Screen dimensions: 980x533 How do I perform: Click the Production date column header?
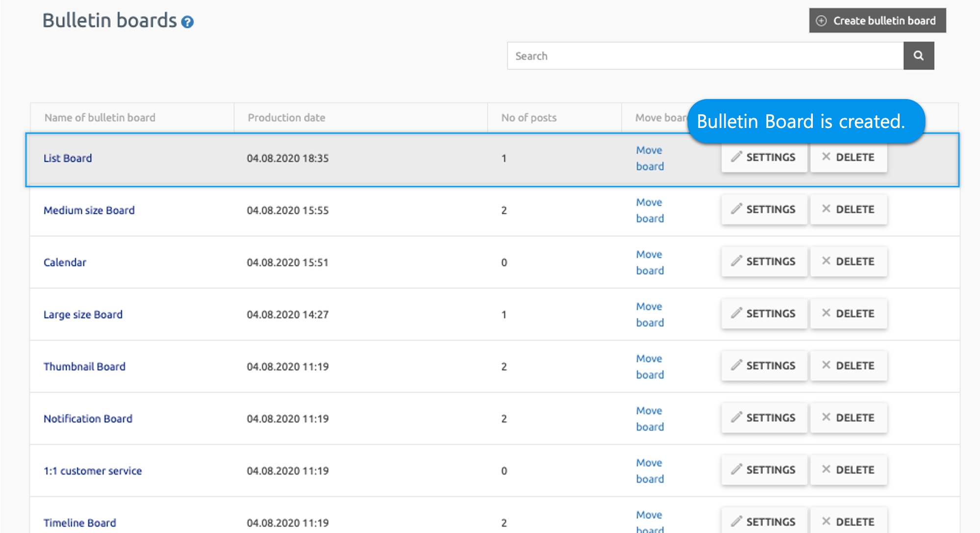pyautogui.click(x=286, y=118)
